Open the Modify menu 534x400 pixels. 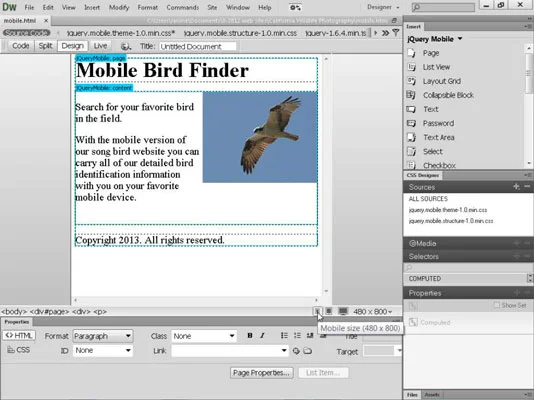pos(119,7)
